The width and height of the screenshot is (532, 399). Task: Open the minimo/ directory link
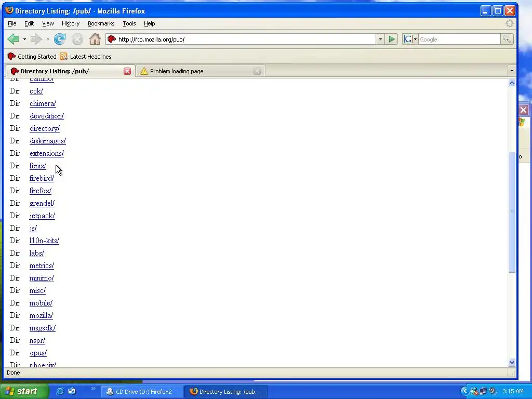pos(42,278)
